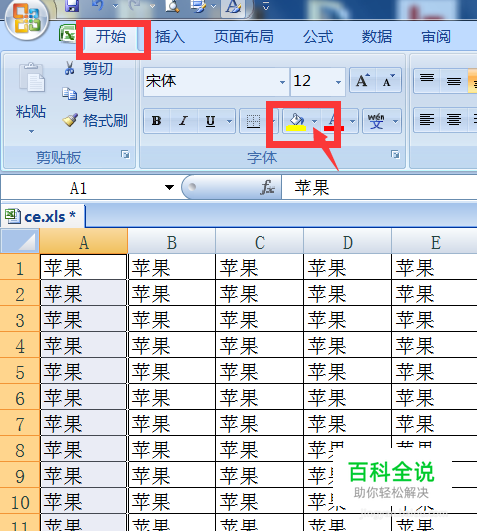Expand the wén phonetic dropdown arrow

tap(395, 121)
